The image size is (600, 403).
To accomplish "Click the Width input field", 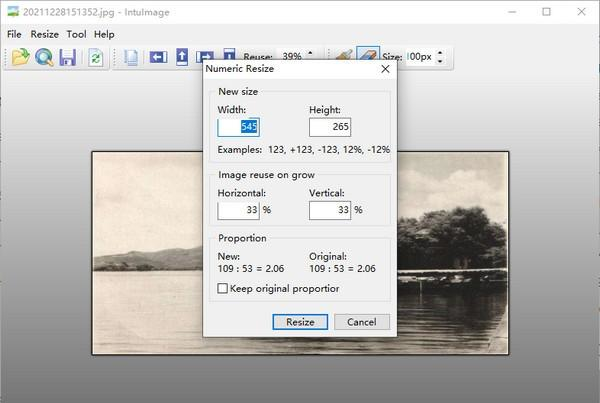I will coord(238,127).
